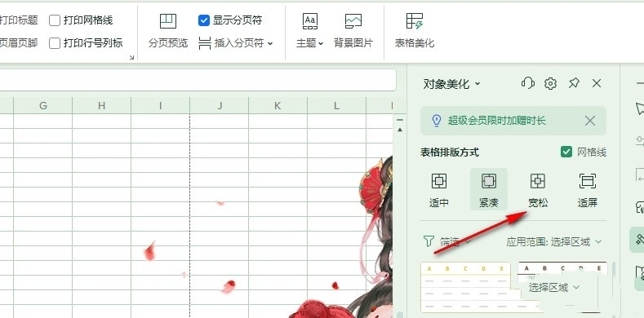
Task: Select column J header
Action: pos(220,106)
